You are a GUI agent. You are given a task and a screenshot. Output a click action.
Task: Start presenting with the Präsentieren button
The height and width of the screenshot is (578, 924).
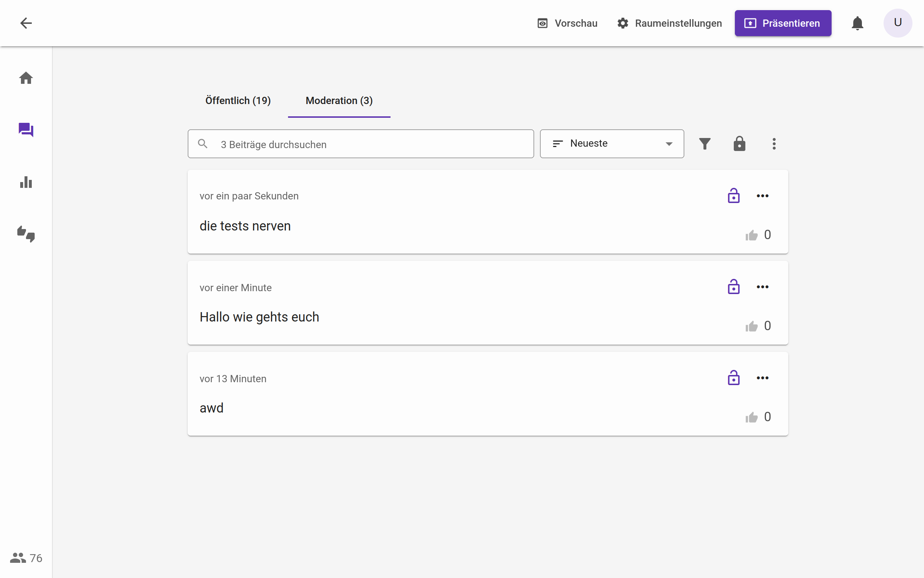click(783, 23)
